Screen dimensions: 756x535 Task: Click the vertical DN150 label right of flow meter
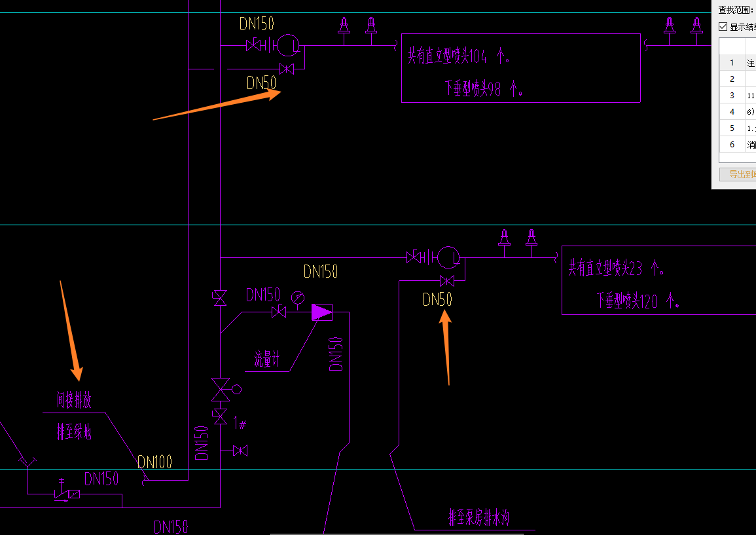(x=336, y=354)
